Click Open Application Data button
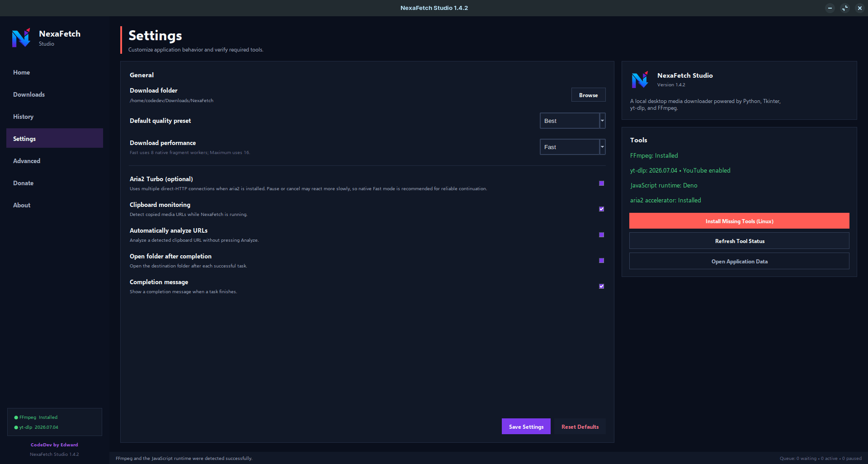This screenshot has height=464, width=868. coord(739,261)
